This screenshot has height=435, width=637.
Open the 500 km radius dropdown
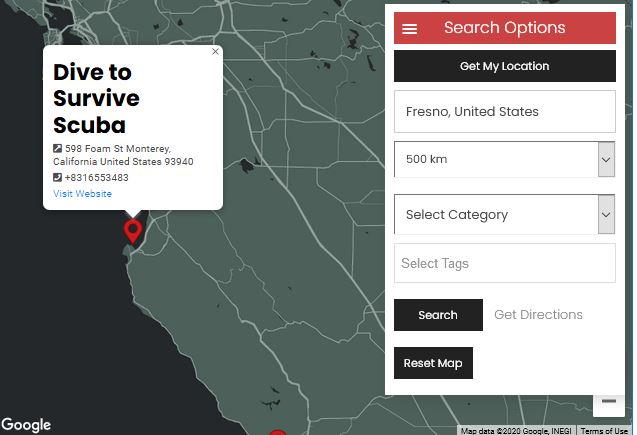coord(505,159)
